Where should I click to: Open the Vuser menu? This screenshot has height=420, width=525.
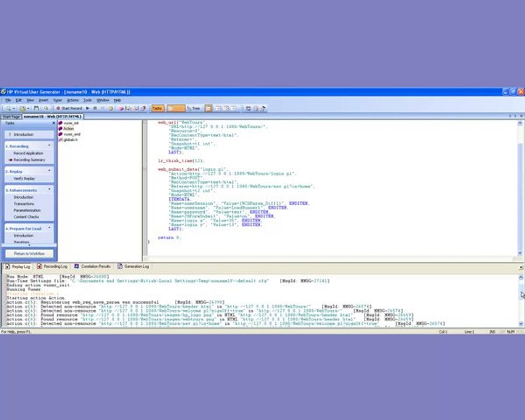(x=58, y=100)
